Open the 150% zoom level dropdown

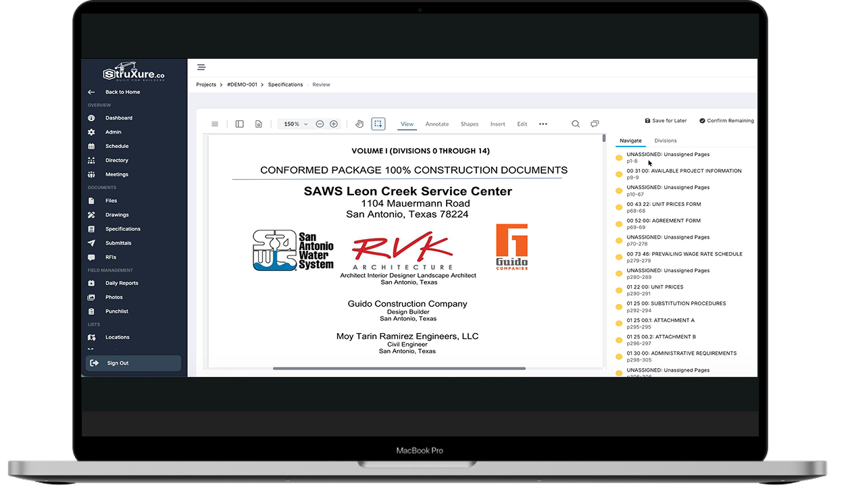(x=294, y=124)
